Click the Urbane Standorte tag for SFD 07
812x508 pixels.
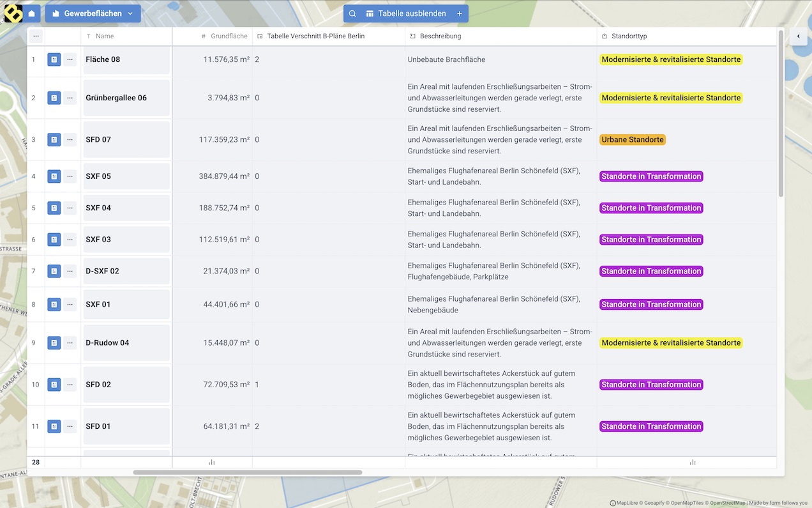[632, 139]
